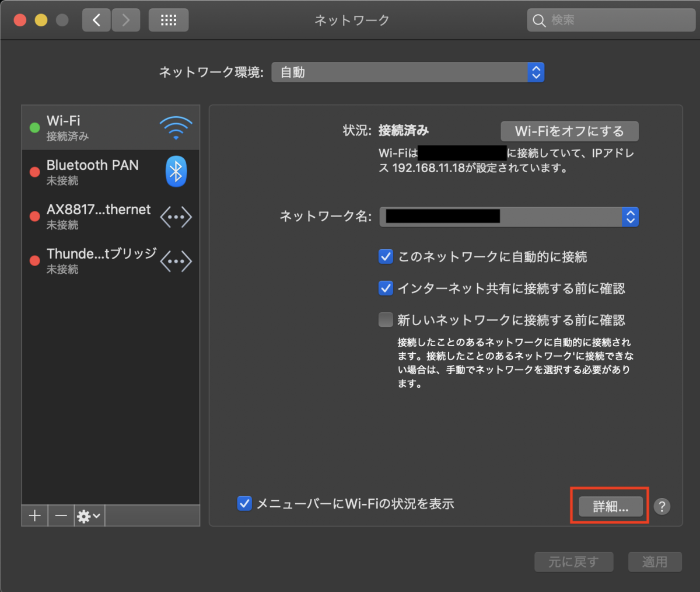Click the 適用 apply button
The image size is (700, 592).
coord(654,562)
